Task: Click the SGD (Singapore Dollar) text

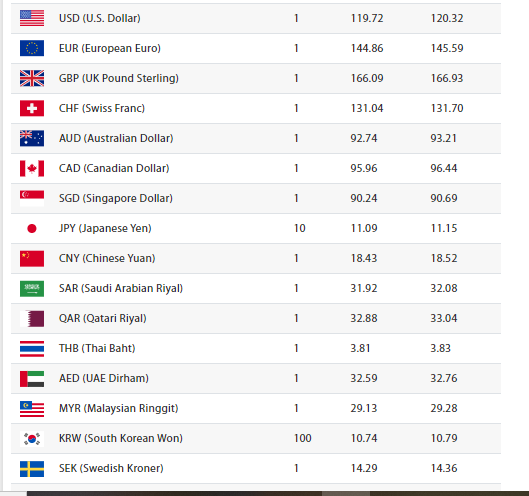Action: pos(116,198)
